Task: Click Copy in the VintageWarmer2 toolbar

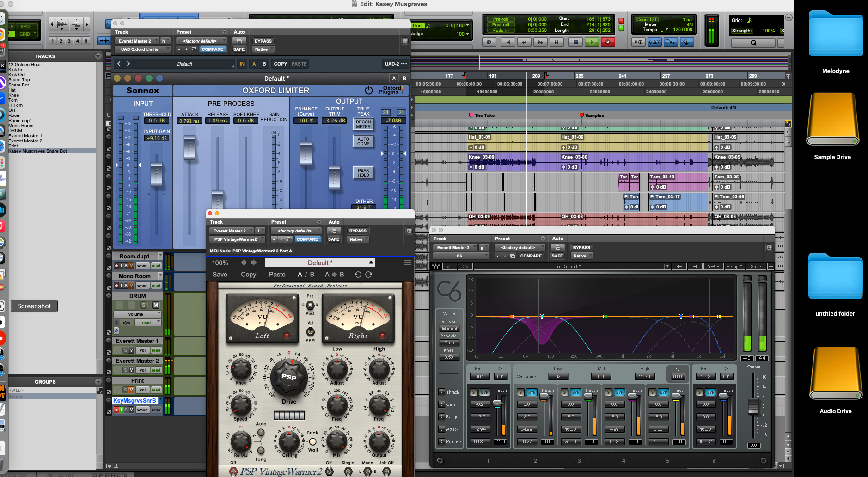Action: pos(248,275)
